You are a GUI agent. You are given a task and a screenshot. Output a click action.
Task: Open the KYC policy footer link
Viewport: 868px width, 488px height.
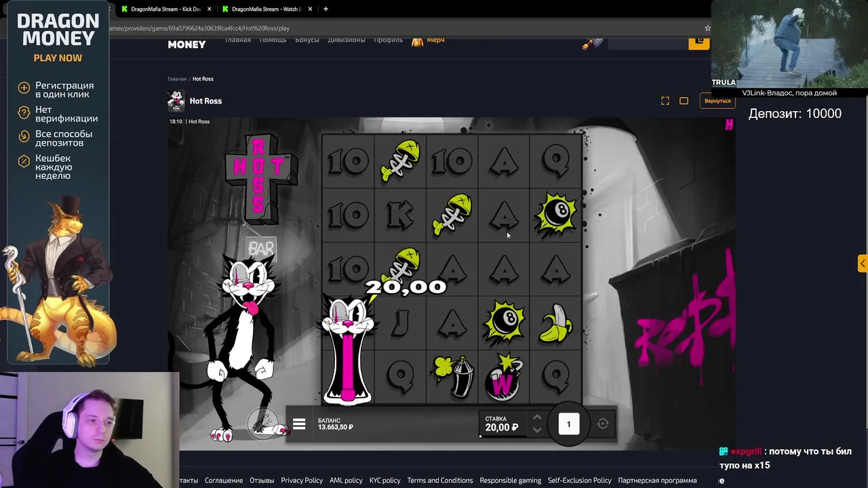coord(384,481)
